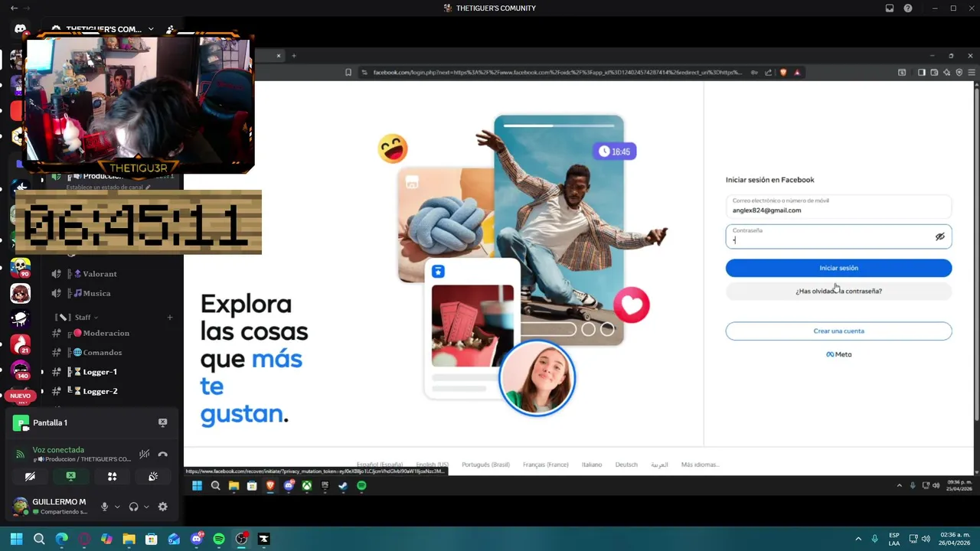
Task: Deafen Discord headphones
Action: (x=133, y=507)
